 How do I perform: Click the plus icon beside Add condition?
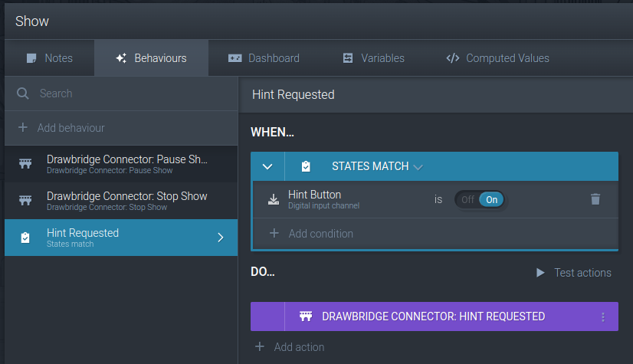(x=274, y=233)
